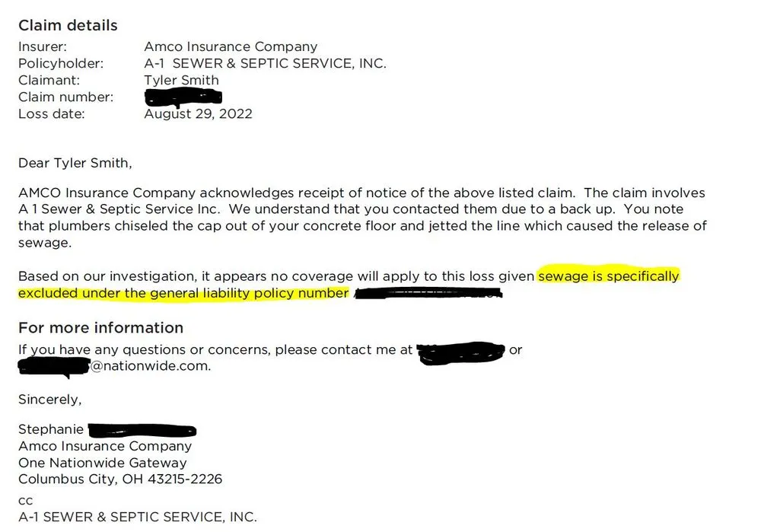Click the redacted claim number
Image resolution: width=761 pixels, height=532 pixels.
tap(183, 97)
